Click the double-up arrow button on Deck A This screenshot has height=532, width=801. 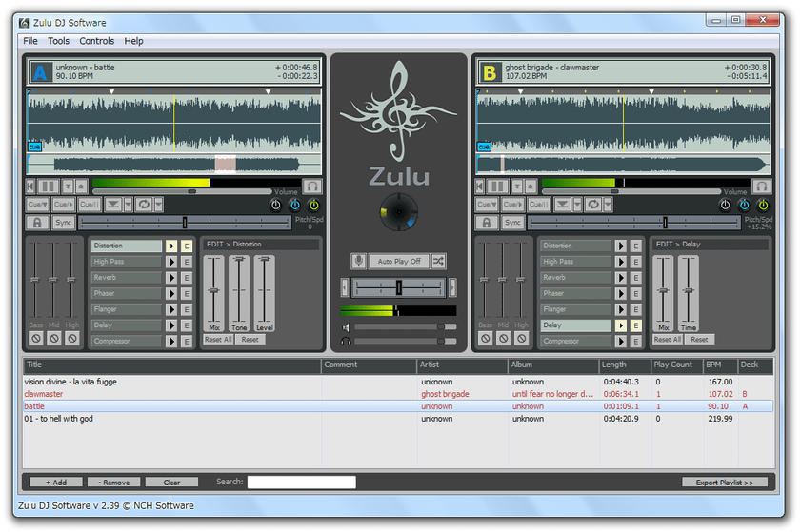tap(81, 187)
